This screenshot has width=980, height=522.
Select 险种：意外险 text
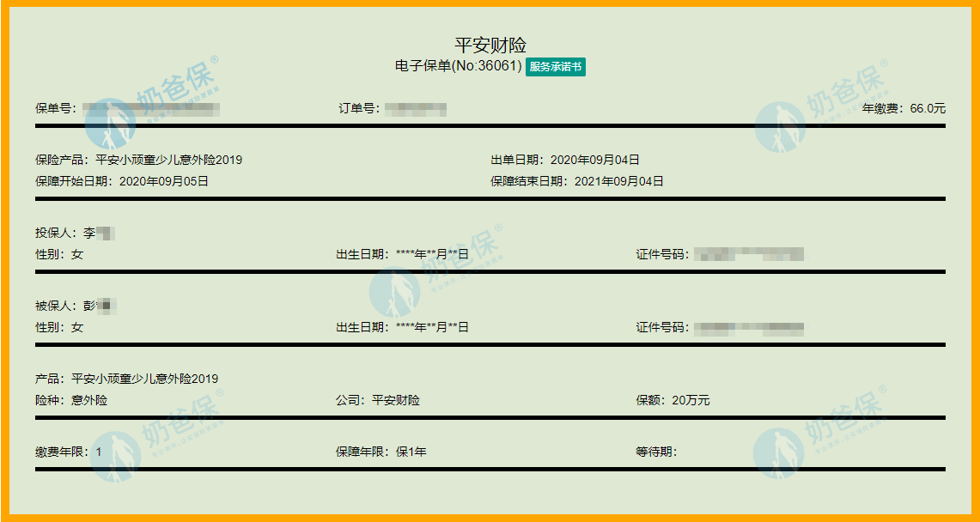pyautogui.click(x=71, y=401)
